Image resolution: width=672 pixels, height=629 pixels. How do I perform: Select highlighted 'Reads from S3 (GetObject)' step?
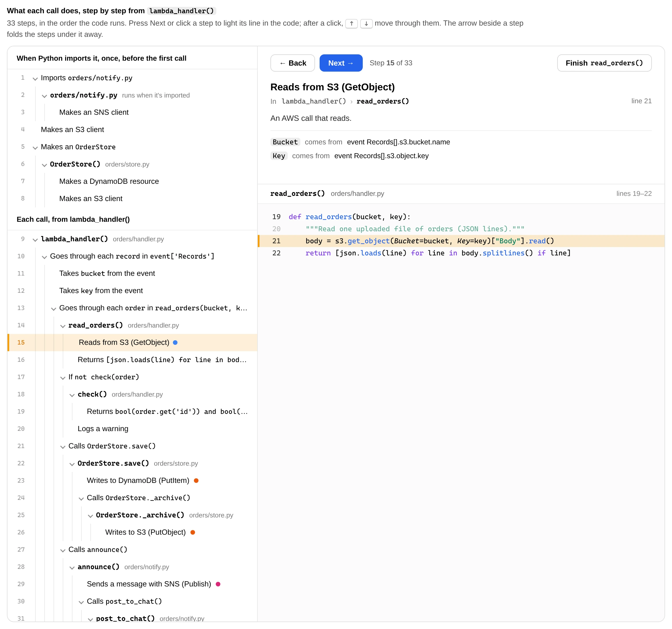pos(132,342)
